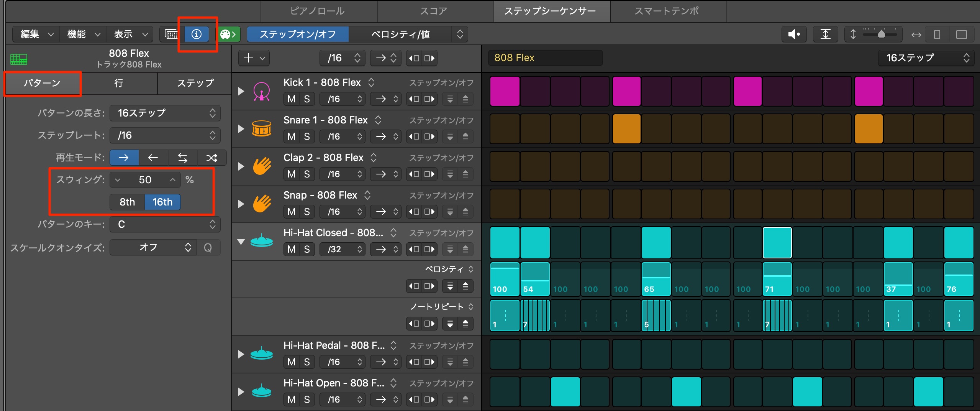
Task: Open the add row plus menu
Action: point(254,58)
